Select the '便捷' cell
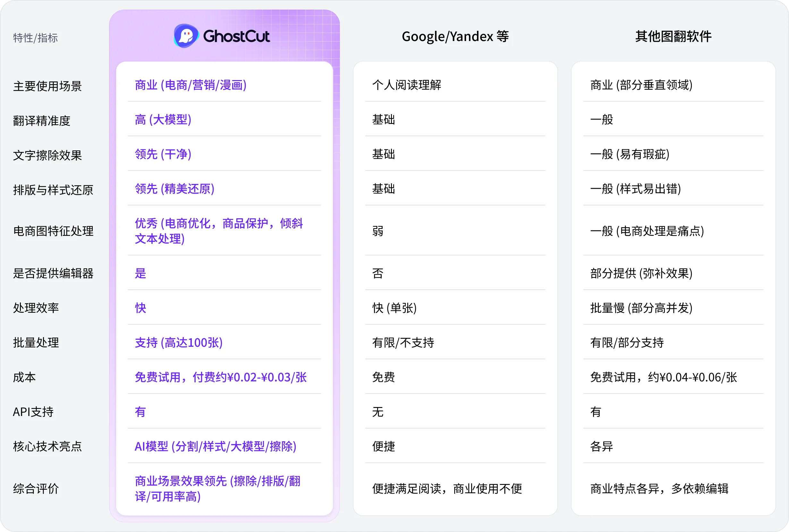The image size is (789, 532). 384,446
